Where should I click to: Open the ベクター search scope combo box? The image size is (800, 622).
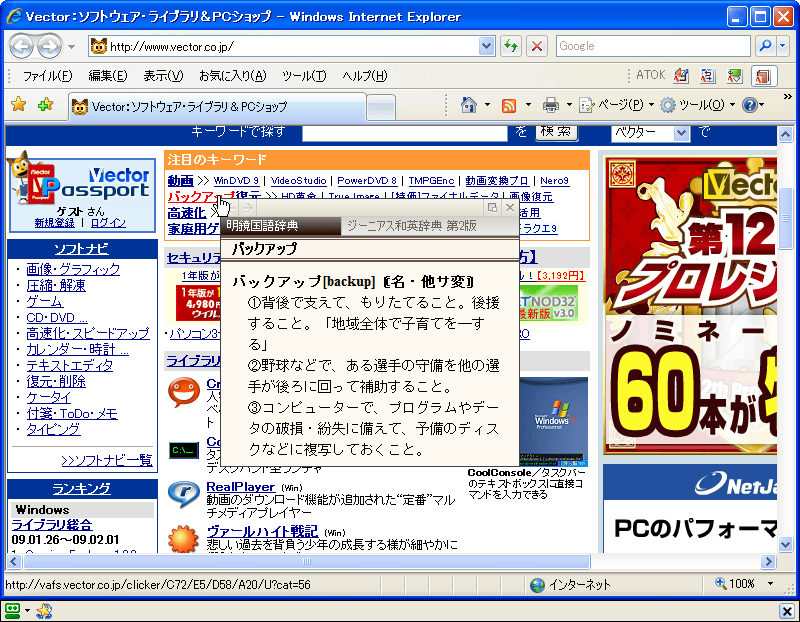coord(651,133)
